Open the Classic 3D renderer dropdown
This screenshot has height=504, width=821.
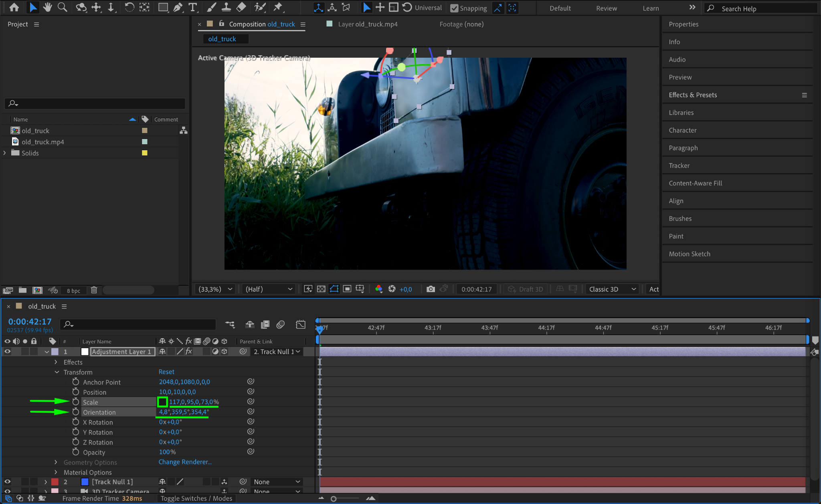pyautogui.click(x=612, y=289)
